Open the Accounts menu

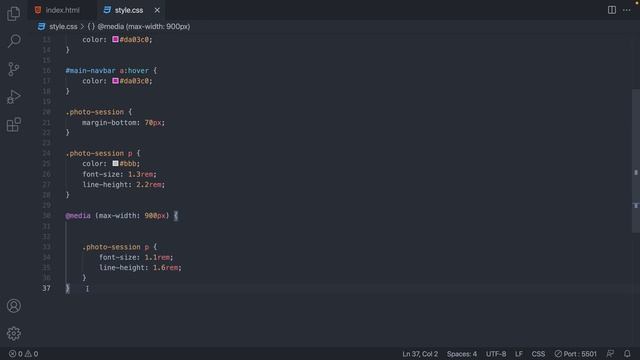13,306
